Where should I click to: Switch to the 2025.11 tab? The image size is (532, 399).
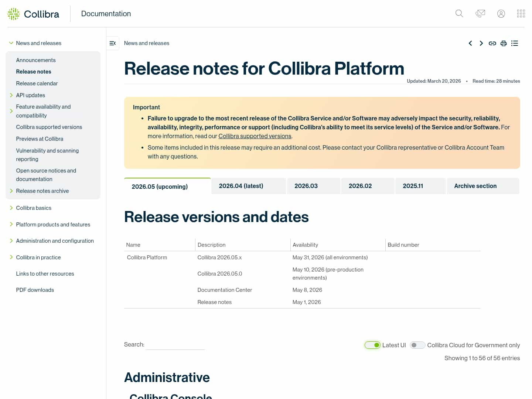(x=420, y=186)
